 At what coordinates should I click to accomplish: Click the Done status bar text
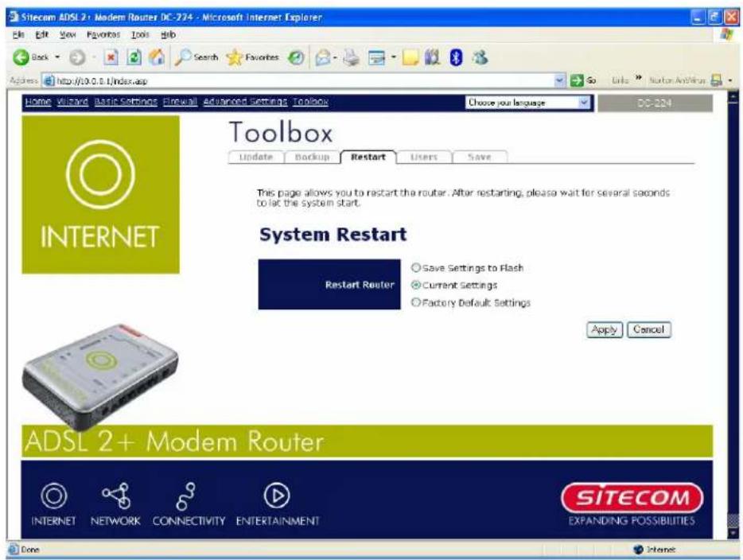pyautogui.click(x=30, y=550)
